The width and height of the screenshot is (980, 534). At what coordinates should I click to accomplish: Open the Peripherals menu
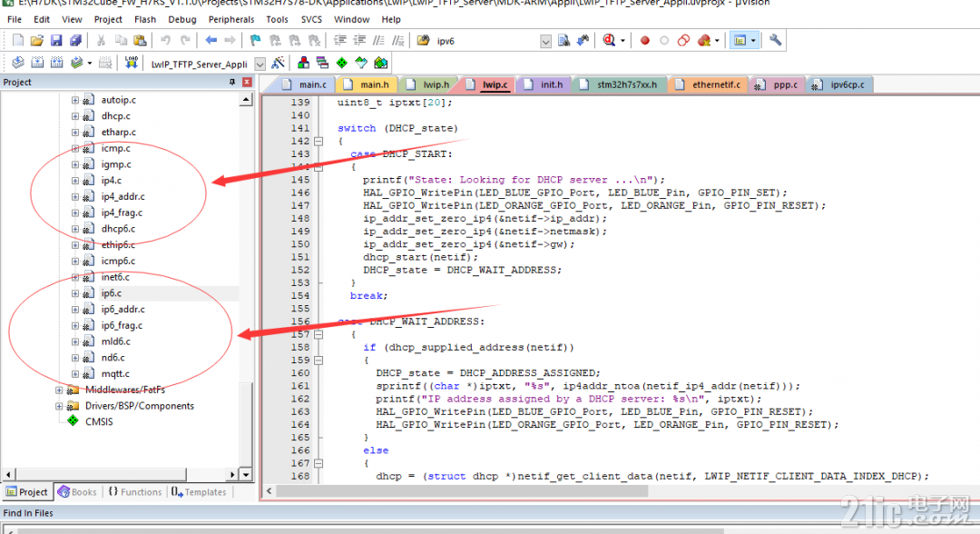coord(231,19)
